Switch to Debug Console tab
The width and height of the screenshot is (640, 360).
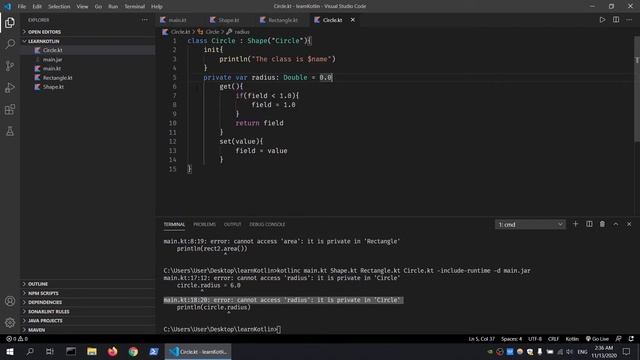(x=267, y=224)
